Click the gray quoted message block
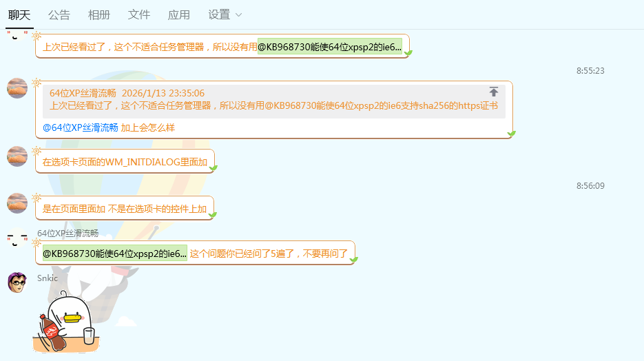Viewport: 644px width, 361px height. coord(273,101)
